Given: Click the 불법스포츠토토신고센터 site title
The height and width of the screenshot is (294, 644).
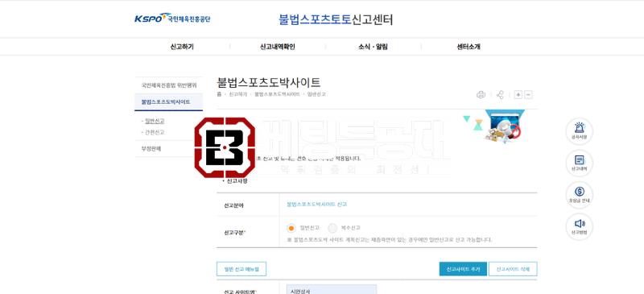Looking at the screenshot, I should point(336,19).
